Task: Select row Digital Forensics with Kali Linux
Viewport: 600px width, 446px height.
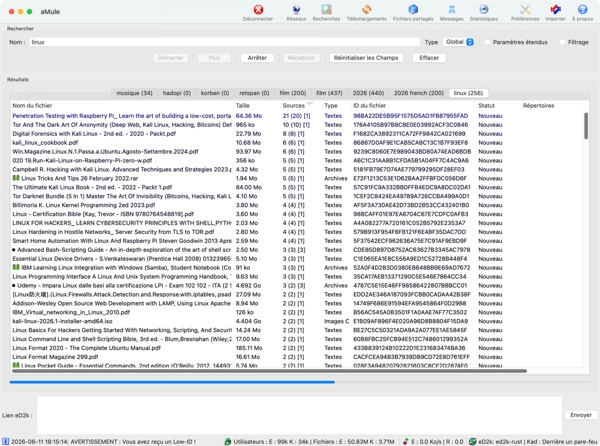Action: pos(297,133)
